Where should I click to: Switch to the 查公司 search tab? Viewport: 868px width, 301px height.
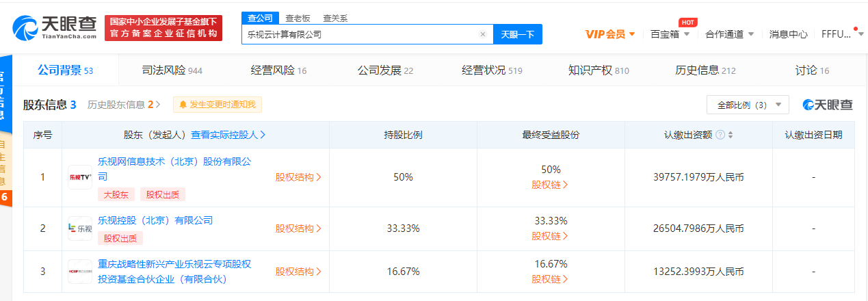[x=260, y=18]
